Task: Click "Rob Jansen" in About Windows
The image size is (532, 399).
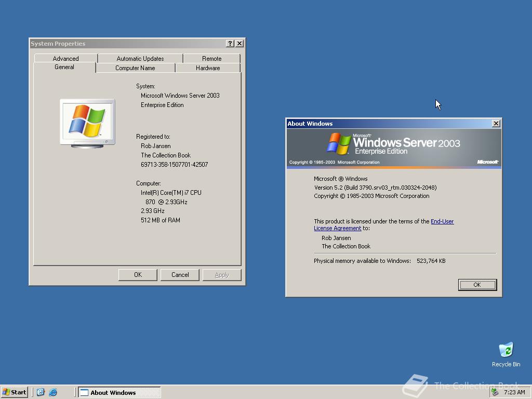Action: pyautogui.click(x=336, y=238)
